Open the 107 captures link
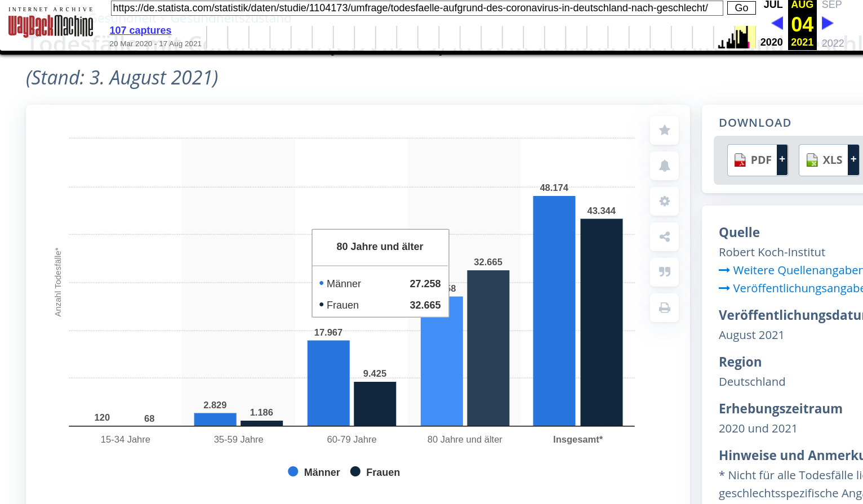 140,30
